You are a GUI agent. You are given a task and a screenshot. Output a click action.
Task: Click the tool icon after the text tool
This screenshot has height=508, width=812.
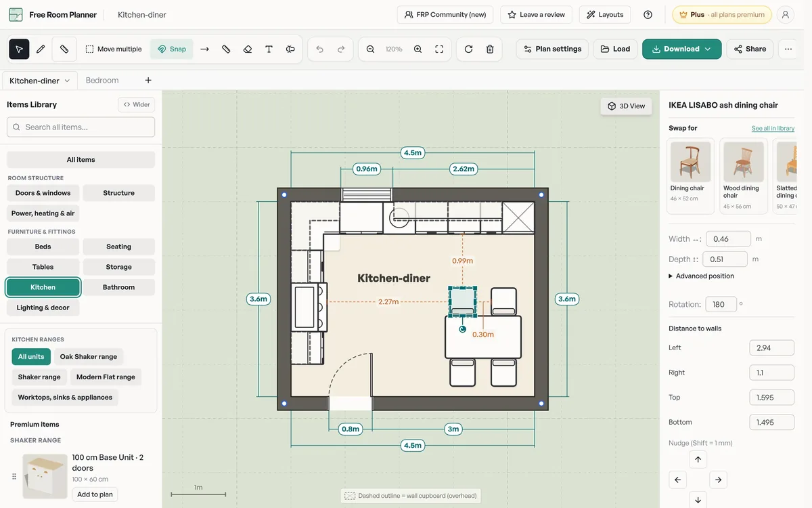pos(290,49)
